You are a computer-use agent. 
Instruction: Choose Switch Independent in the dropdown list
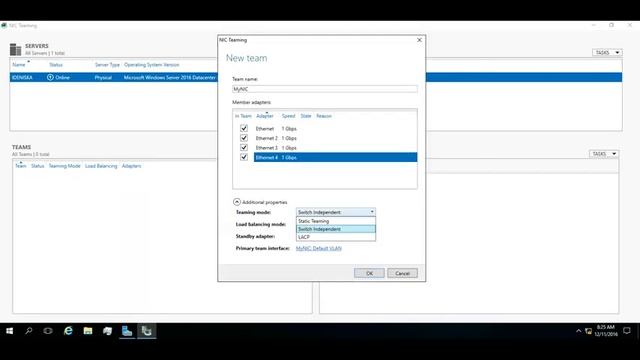[x=336, y=229]
